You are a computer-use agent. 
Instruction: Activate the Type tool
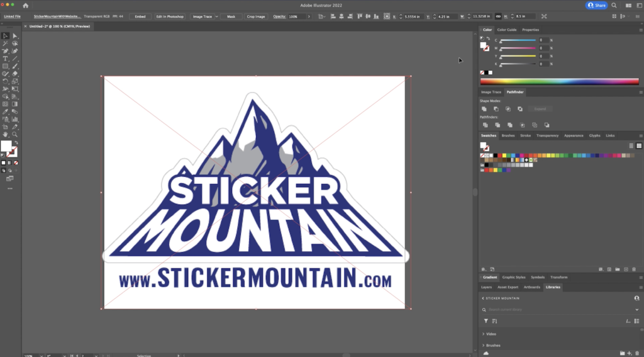5,59
